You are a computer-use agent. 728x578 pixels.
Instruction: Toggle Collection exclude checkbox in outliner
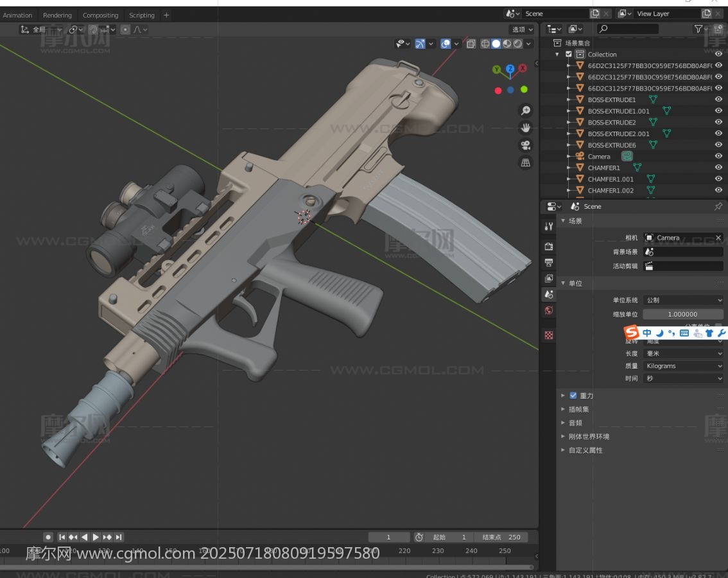click(x=569, y=55)
